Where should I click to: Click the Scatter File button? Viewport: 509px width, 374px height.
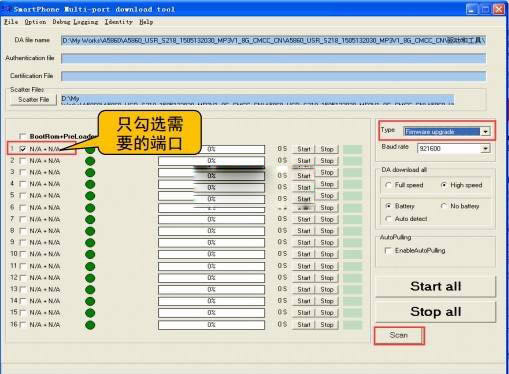pyautogui.click(x=33, y=100)
